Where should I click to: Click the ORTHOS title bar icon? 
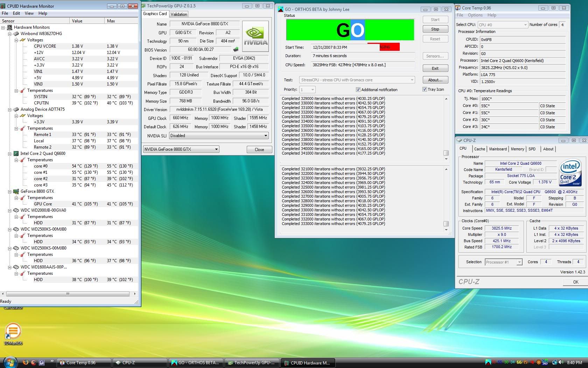[281, 9]
